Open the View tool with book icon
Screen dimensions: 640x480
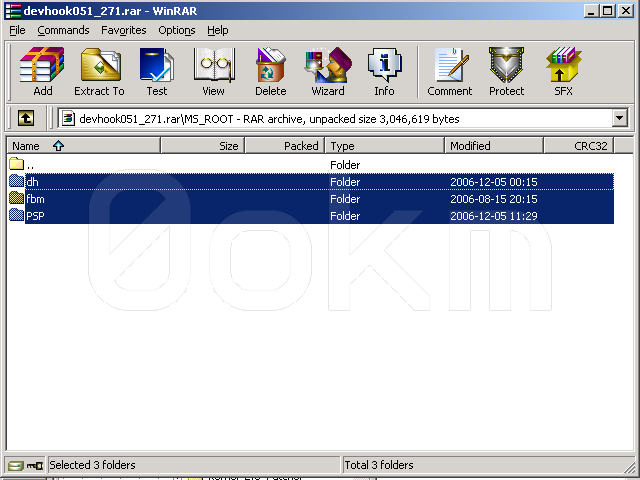(213, 71)
